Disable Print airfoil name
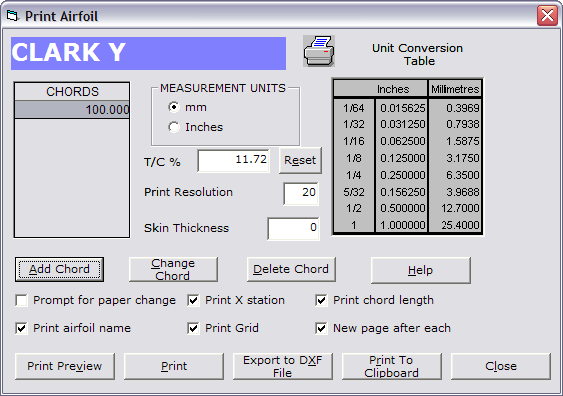Viewport: 563px width, 396px height. [x=22, y=328]
